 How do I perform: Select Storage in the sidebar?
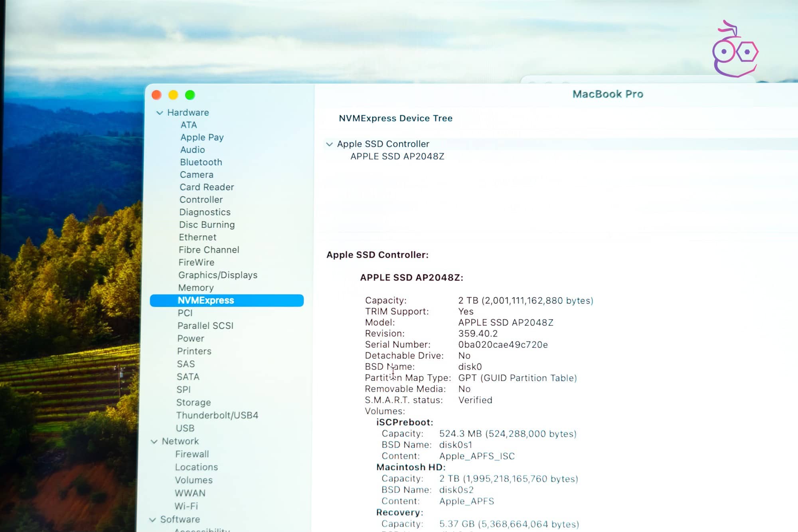(194, 403)
